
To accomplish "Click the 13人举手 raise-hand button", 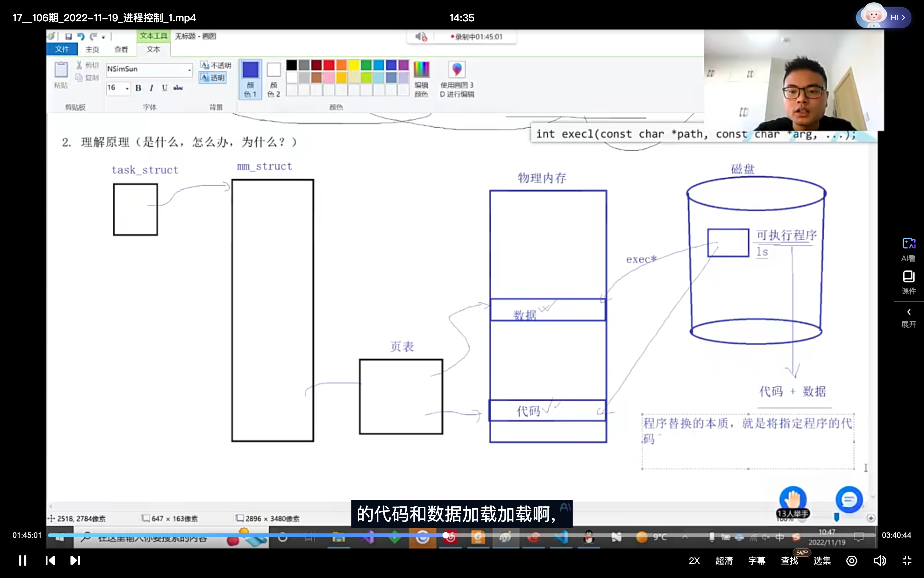I will (793, 502).
